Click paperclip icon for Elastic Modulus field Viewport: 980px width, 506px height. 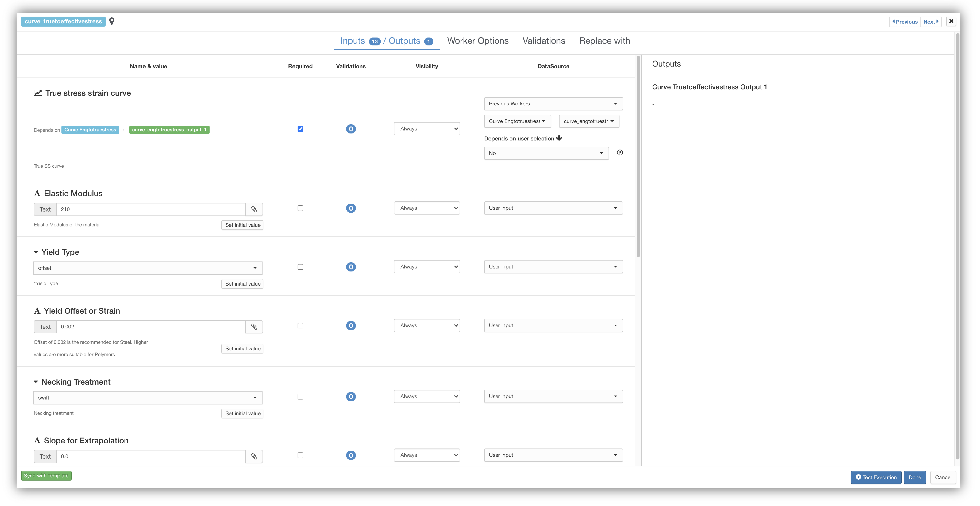point(254,209)
